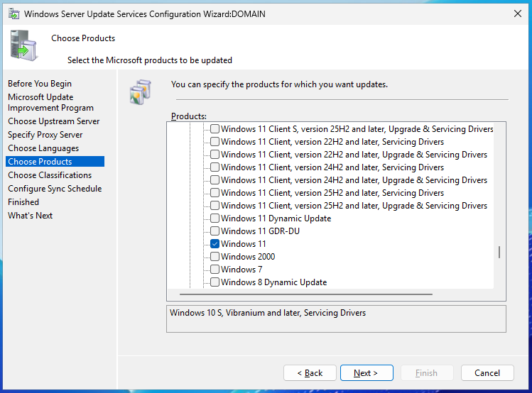
Task: Open the Choose Upstream Server step
Action: click(53, 121)
